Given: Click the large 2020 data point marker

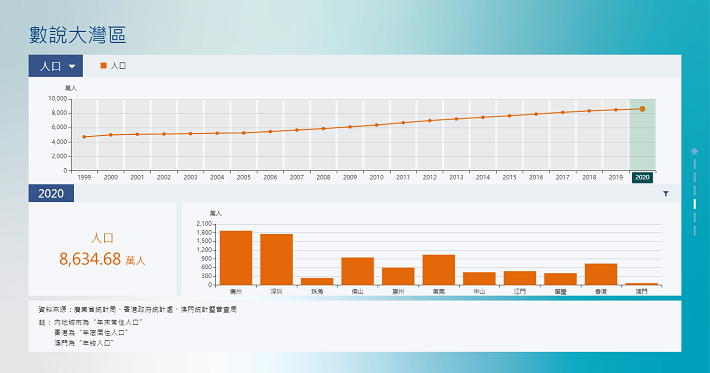Looking at the screenshot, I should 642,109.
